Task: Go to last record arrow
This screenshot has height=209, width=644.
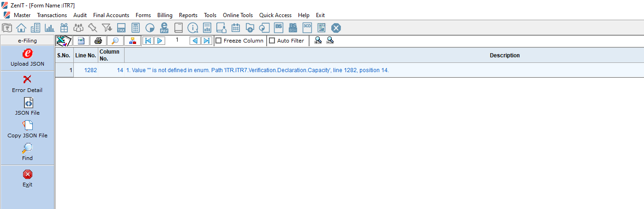Action: pyautogui.click(x=207, y=41)
